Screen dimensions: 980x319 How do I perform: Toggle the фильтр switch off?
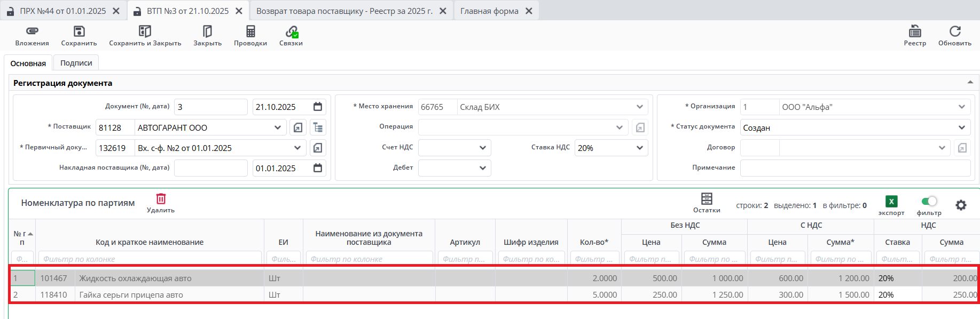pyautogui.click(x=929, y=201)
